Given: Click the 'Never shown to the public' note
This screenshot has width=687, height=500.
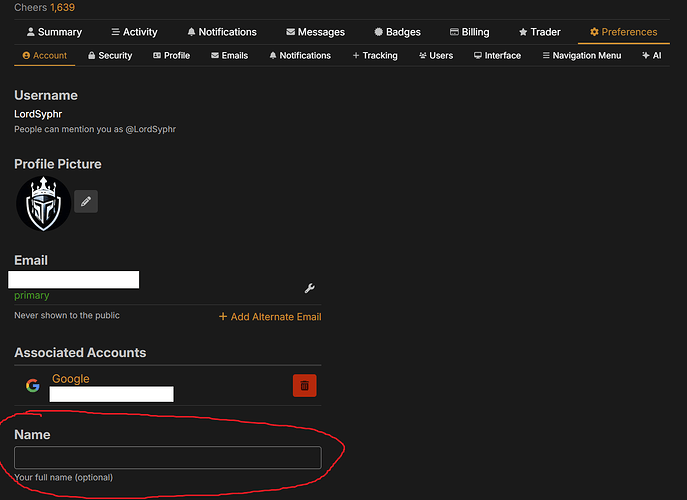Looking at the screenshot, I should [67, 316].
